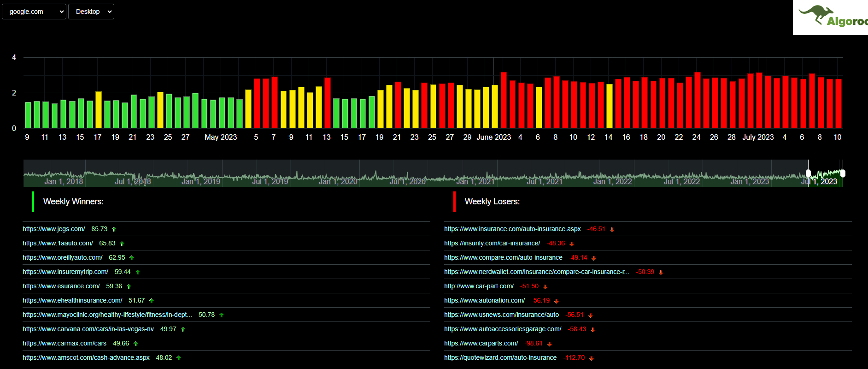Click the right handle of timeline range slider

point(843,173)
